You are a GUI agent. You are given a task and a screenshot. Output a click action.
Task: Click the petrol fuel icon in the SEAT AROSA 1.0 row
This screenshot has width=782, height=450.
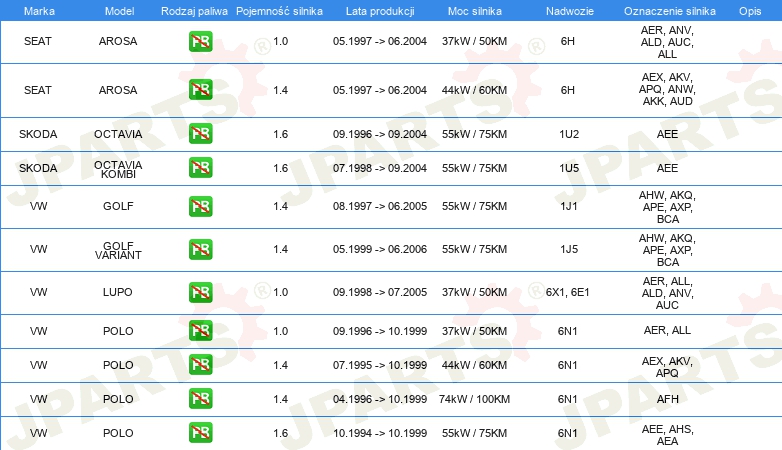(200, 41)
